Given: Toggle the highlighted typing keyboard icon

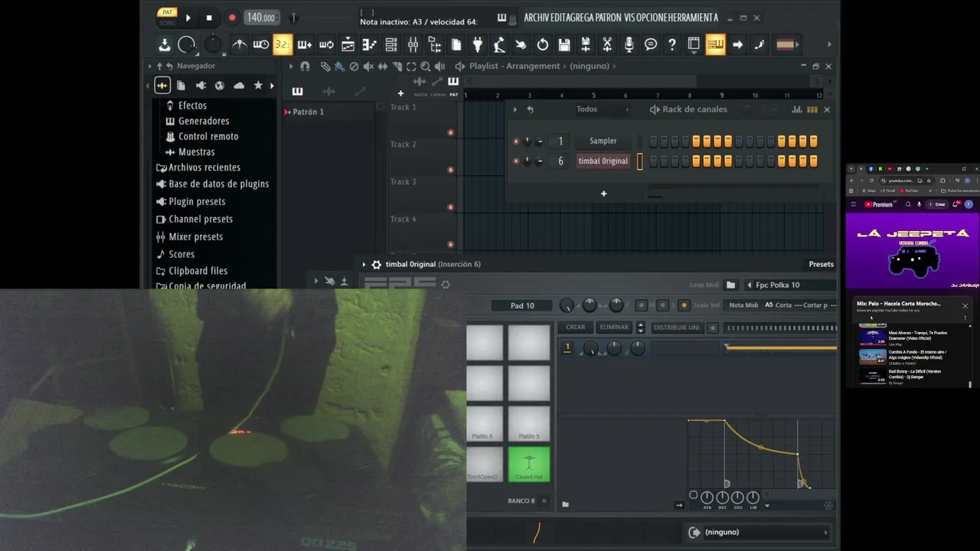Looking at the screenshot, I should tap(716, 44).
